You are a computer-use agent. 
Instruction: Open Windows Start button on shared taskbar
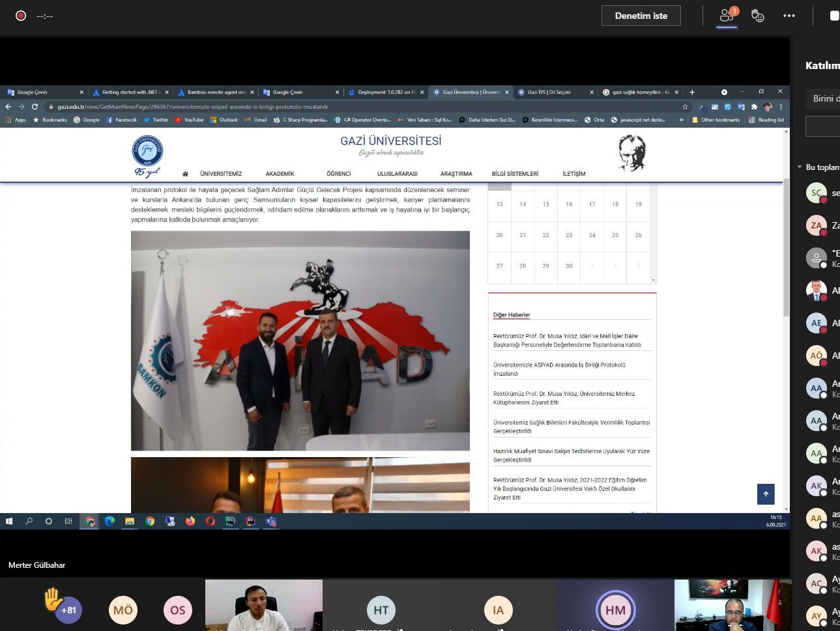point(9,521)
